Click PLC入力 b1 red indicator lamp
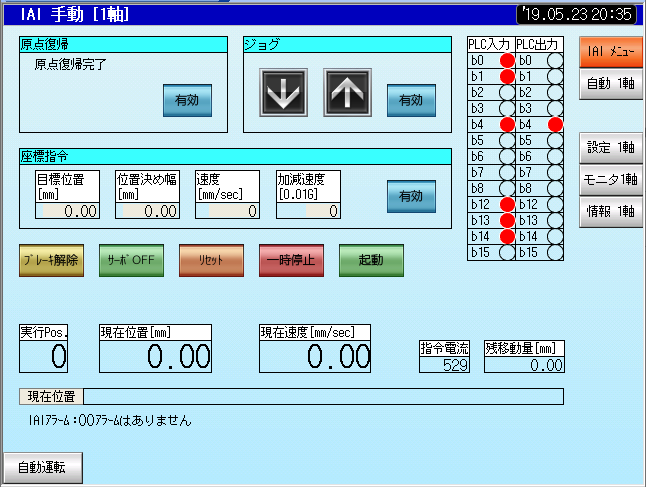The image size is (646, 487). (507, 77)
